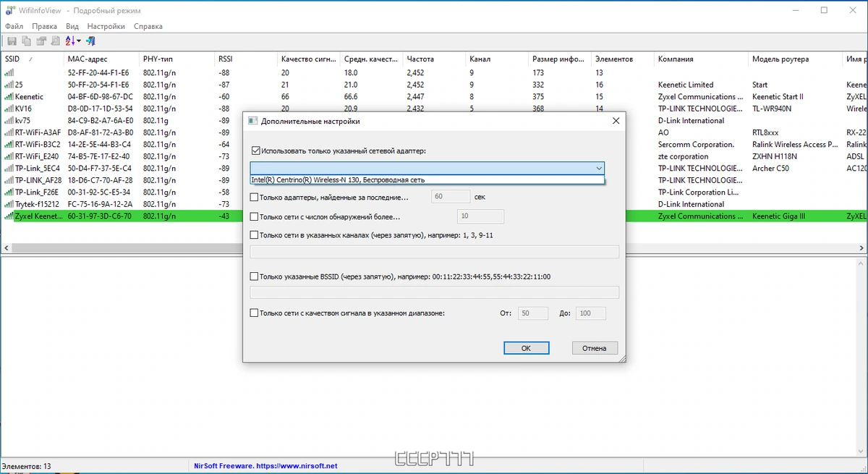Click the signal icon next to TP-Link_5EC4
Viewport: 868px width, 474px height.
coord(9,168)
